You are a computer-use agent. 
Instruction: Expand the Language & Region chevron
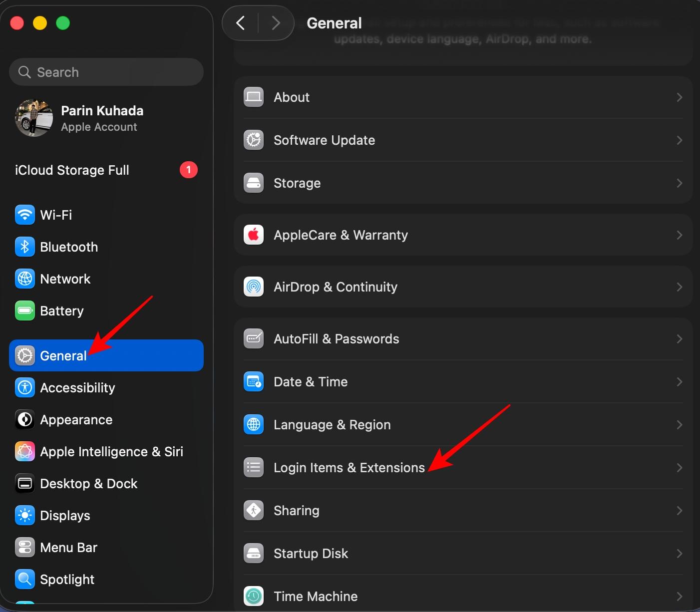click(680, 425)
